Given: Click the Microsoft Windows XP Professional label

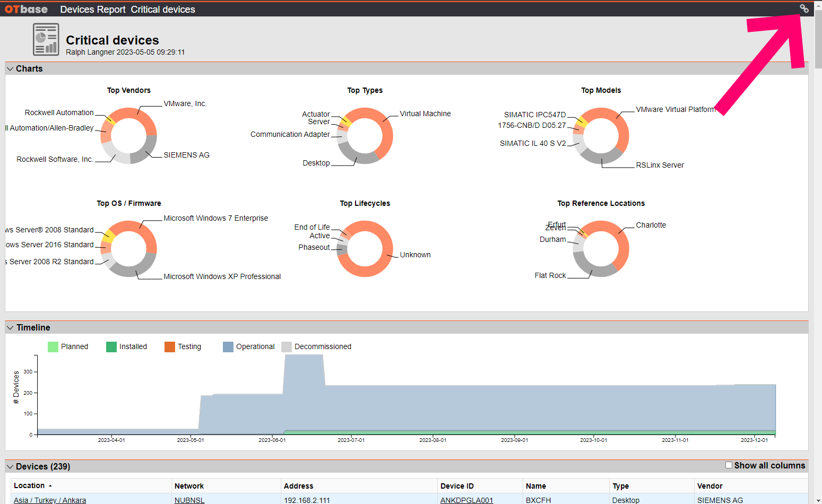Looking at the screenshot, I should point(222,276).
